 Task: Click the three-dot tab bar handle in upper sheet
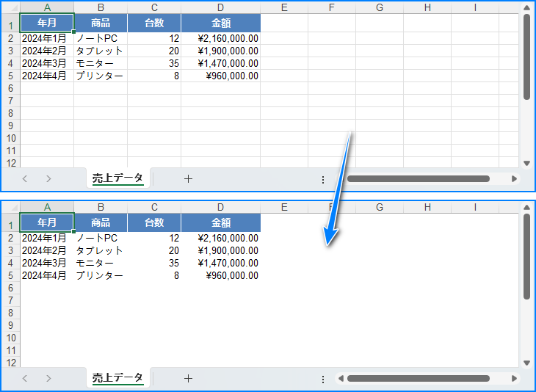tap(323, 180)
